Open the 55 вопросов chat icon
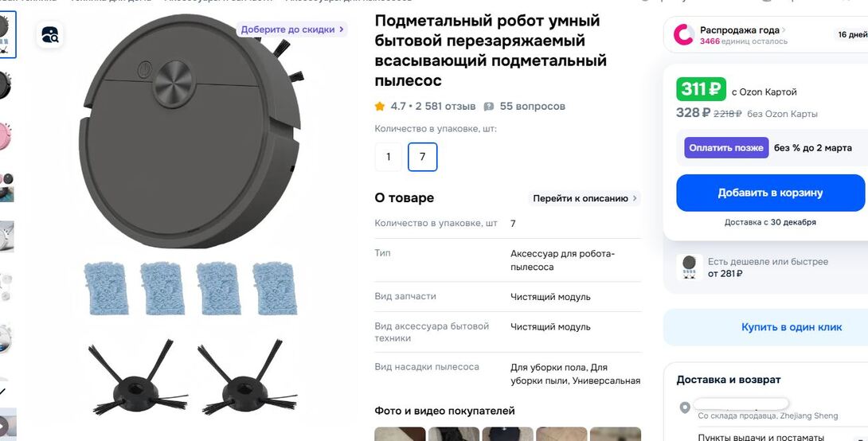This screenshot has height=441, width=868. 489,106
